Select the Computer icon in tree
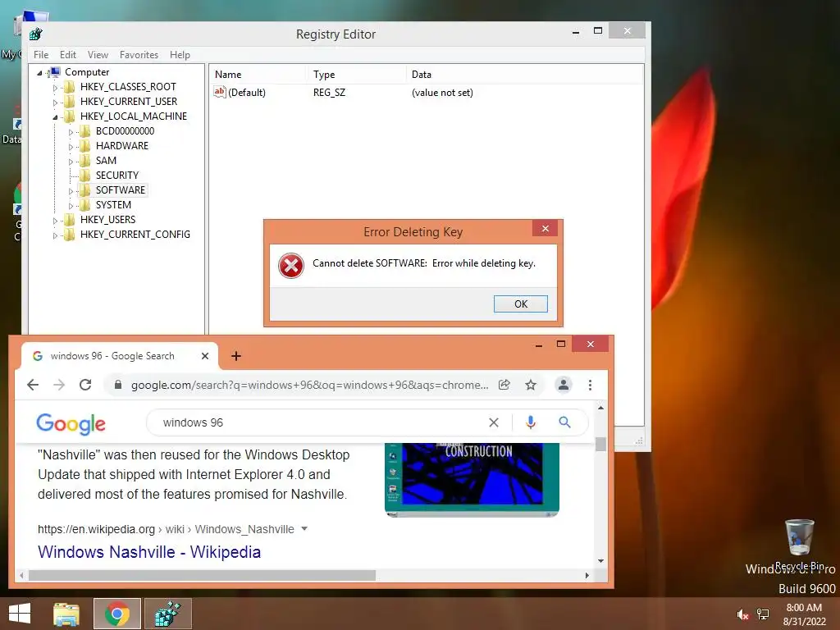The height and width of the screenshot is (630, 840). pos(53,72)
